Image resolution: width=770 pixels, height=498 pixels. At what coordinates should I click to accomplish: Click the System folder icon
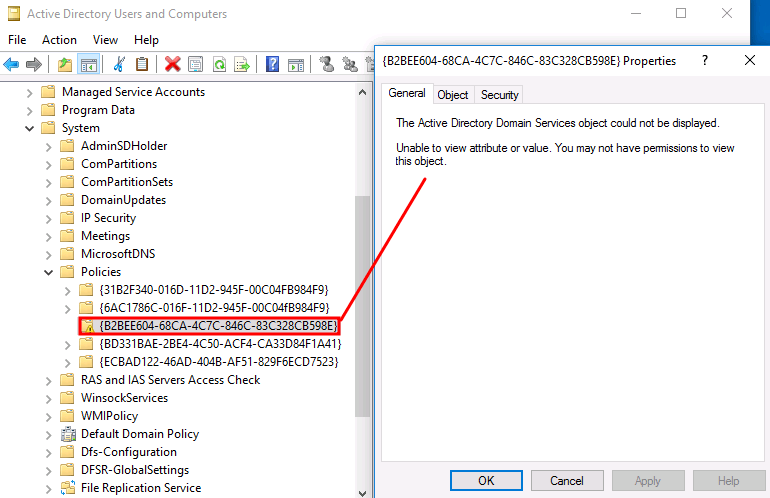[x=48, y=128]
